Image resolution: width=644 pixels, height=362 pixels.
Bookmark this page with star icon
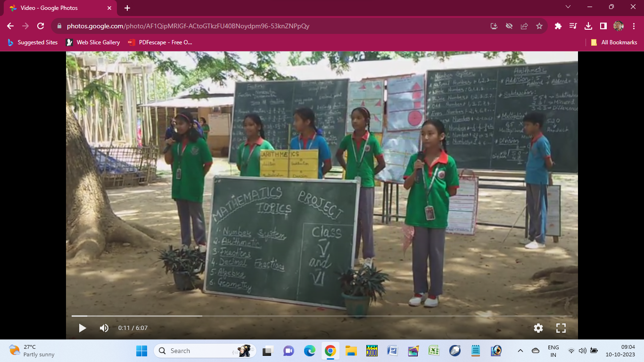(539, 26)
